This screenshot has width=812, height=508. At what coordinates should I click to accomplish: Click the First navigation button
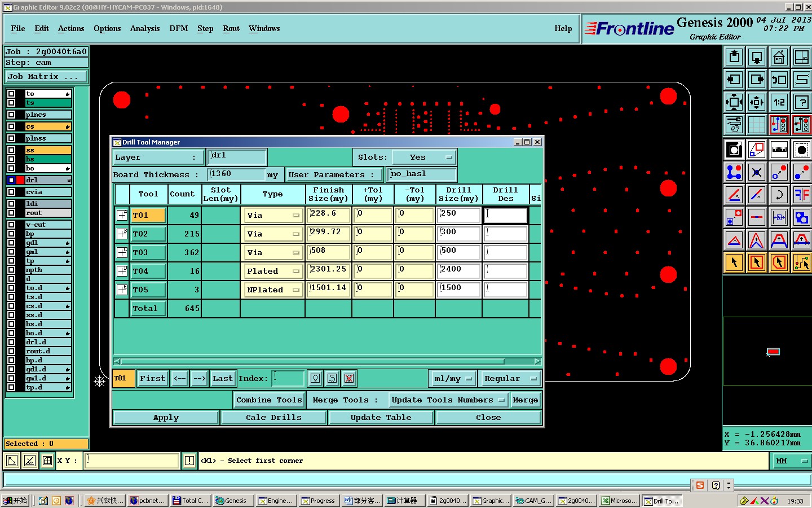click(153, 378)
